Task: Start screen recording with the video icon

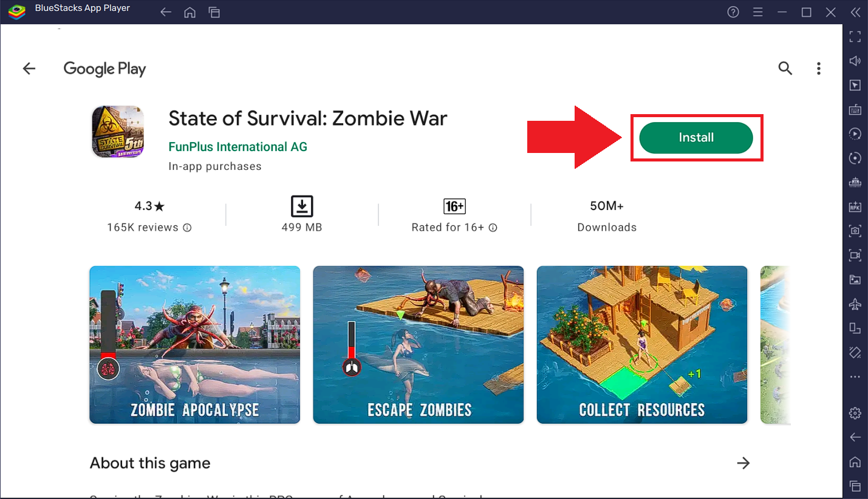Action: 855,255
